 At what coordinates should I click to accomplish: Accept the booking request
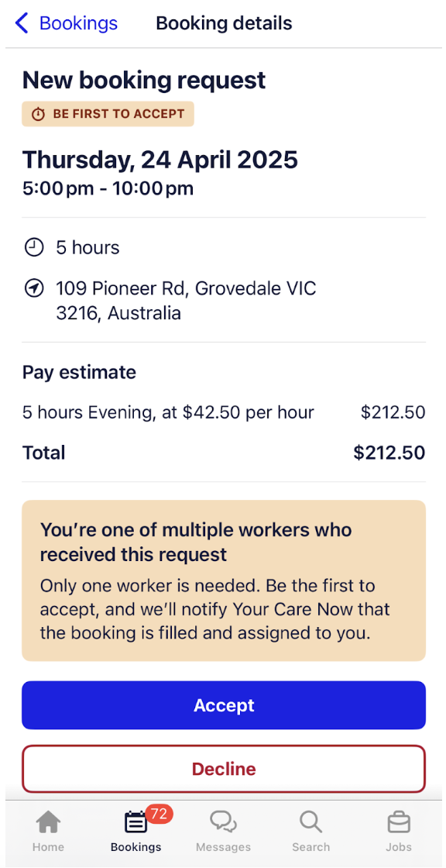(224, 705)
